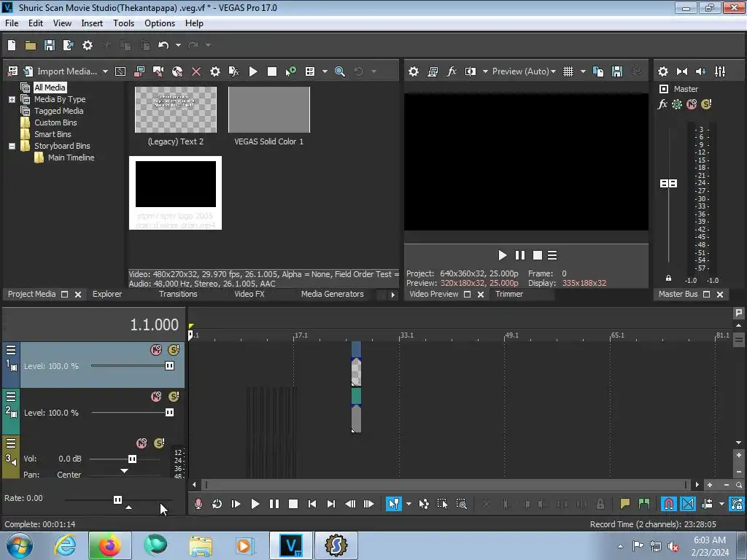Screen dimensions: 747x560
Task: Select VEGAS Solid Color 1 thumbnail
Action: click(x=269, y=109)
